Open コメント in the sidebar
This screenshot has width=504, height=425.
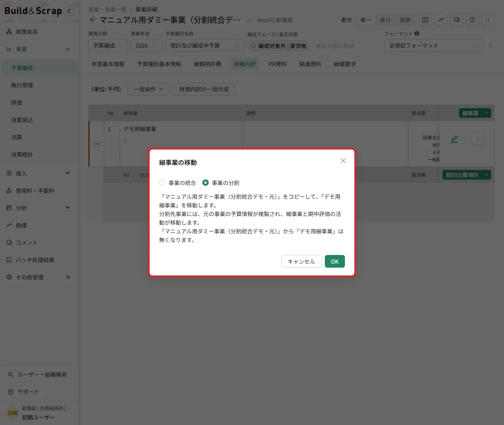point(39,242)
